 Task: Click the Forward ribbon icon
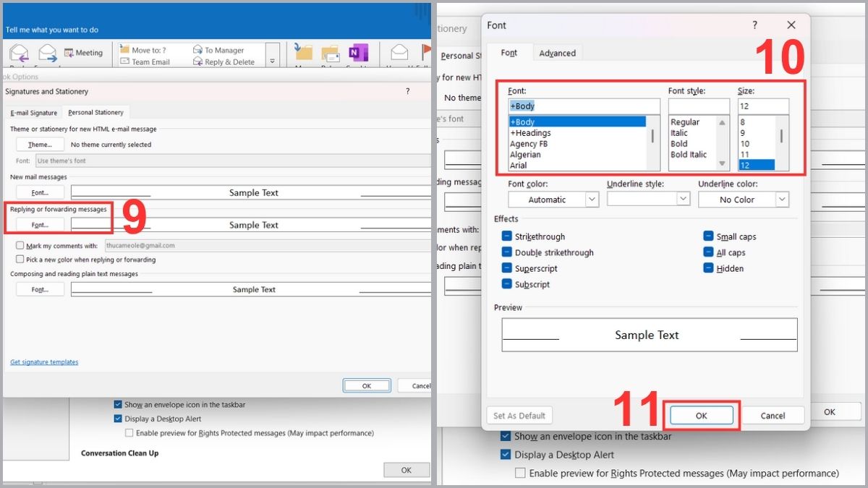click(x=48, y=53)
